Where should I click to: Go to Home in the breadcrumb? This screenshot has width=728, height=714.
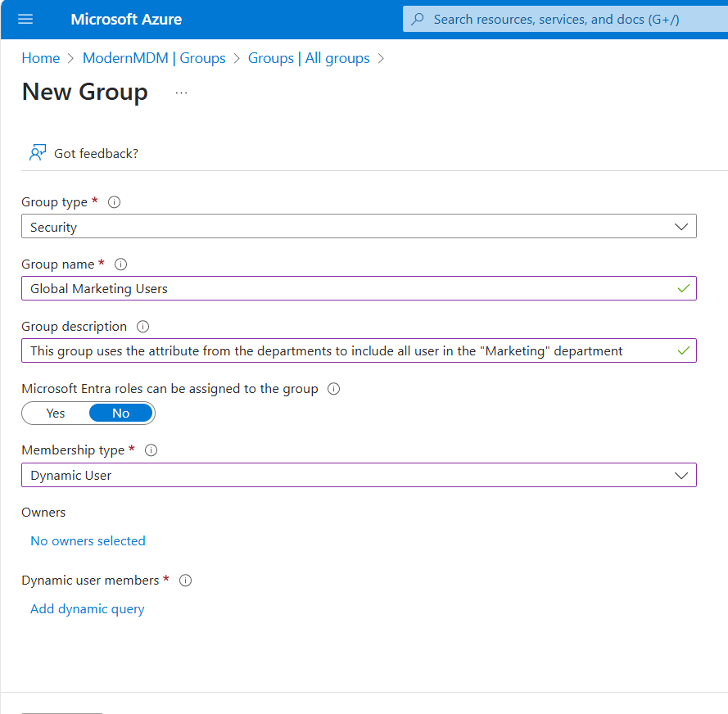(40, 58)
